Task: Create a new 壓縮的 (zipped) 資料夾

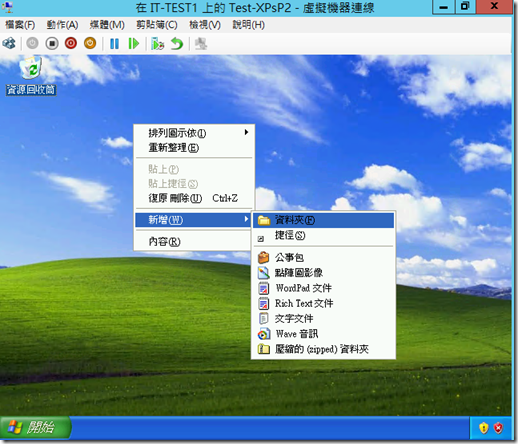Action: point(323,349)
